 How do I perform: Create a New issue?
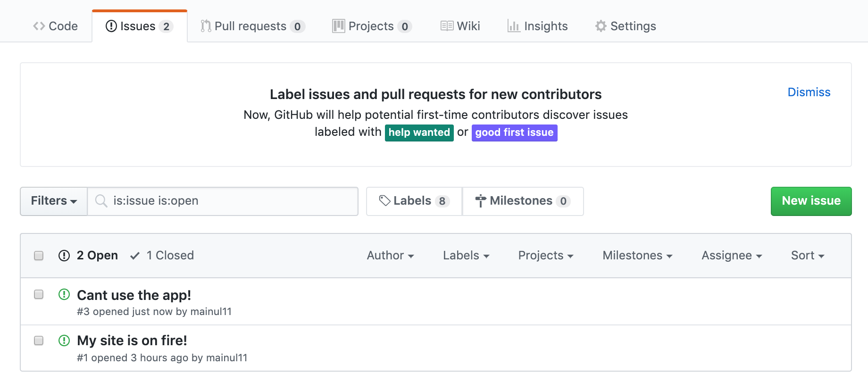click(811, 201)
